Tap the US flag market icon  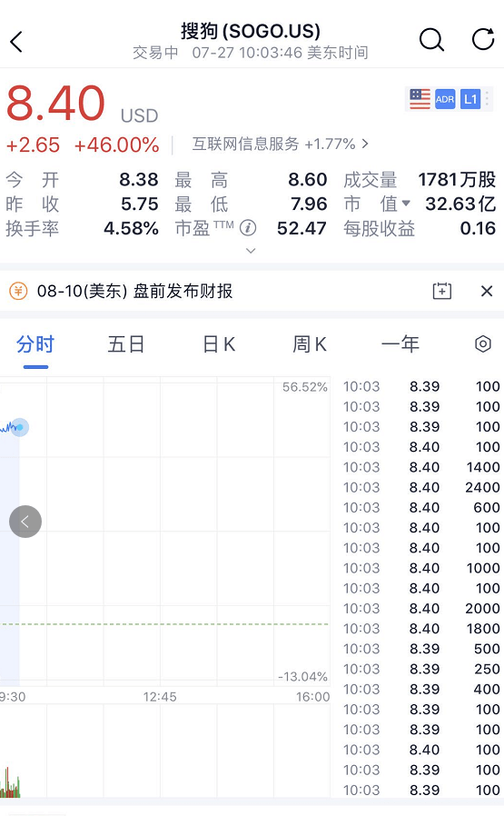click(x=420, y=99)
